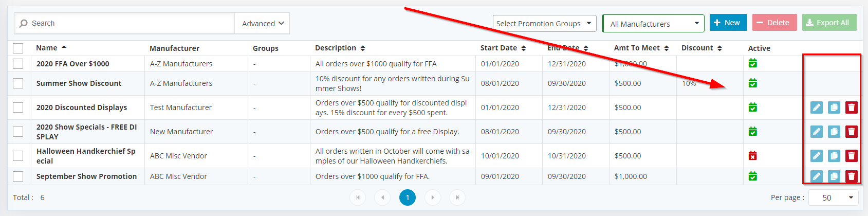This screenshot has width=868, height=216.
Task: Edit the September Show Promotion entry
Action: click(817, 176)
